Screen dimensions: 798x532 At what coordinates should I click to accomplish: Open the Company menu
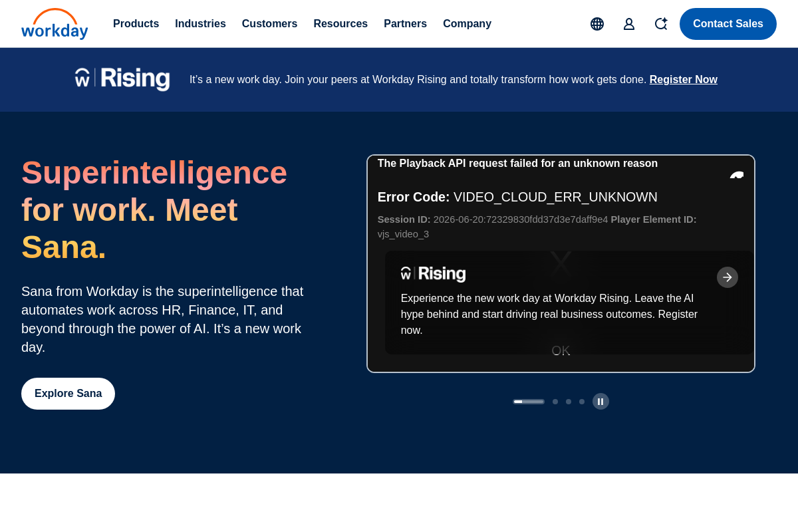coord(467,24)
